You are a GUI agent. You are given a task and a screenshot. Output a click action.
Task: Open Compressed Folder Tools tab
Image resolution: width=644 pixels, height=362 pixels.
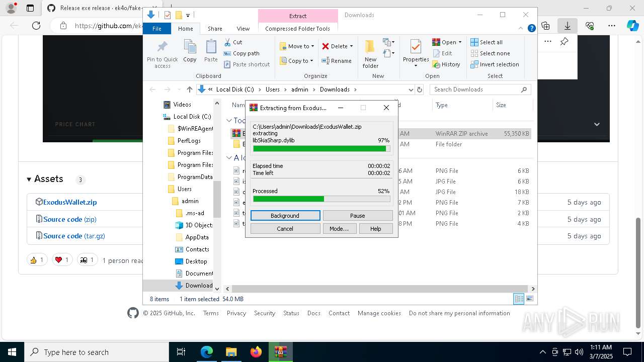tap(297, 29)
